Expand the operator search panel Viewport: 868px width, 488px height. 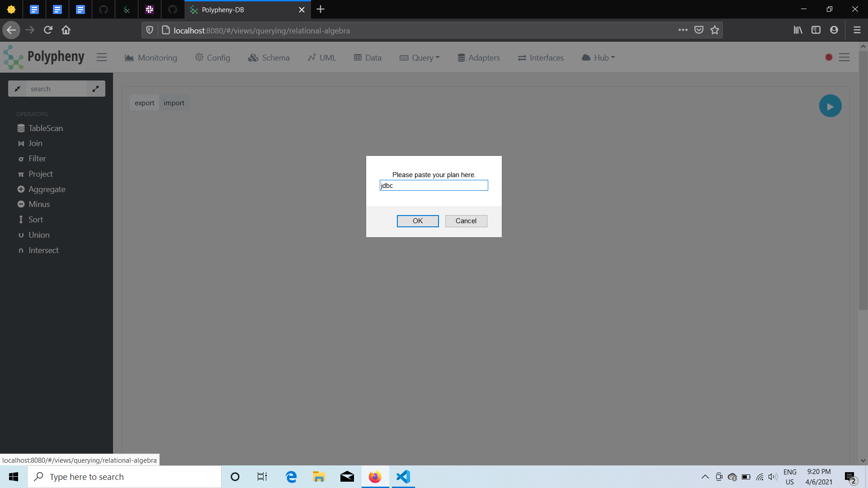[95, 89]
